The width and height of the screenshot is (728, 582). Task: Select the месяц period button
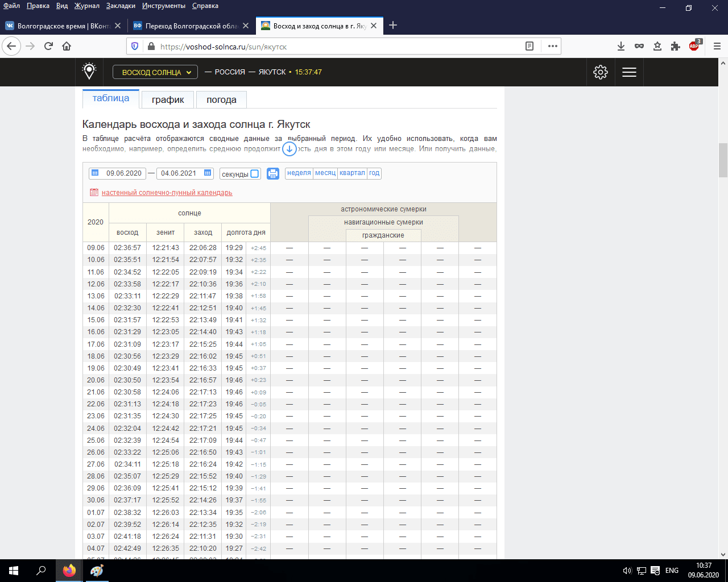325,173
